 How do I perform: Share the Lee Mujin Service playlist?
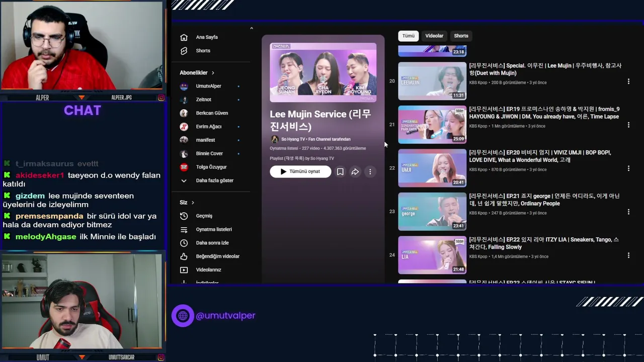[x=355, y=172]
